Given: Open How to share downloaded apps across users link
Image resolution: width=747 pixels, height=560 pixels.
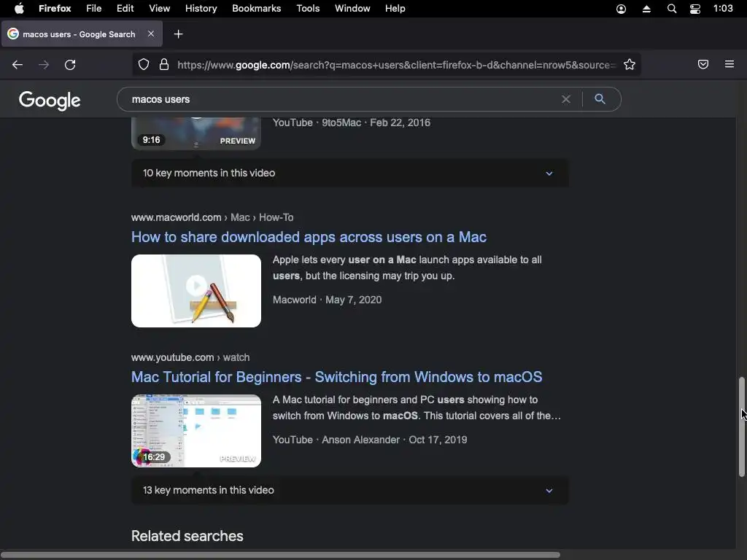Looking at the screenshot, I should [x=309, y=237].
